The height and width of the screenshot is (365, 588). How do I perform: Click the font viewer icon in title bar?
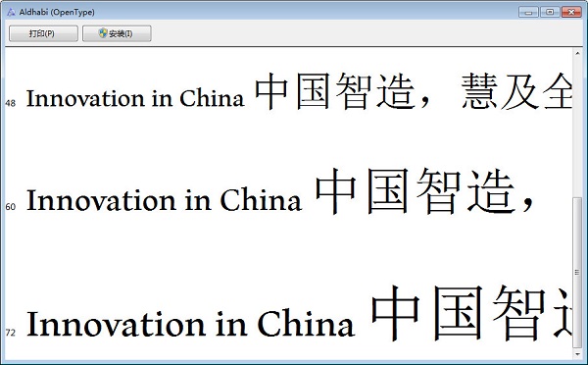(x=11, y=12)
